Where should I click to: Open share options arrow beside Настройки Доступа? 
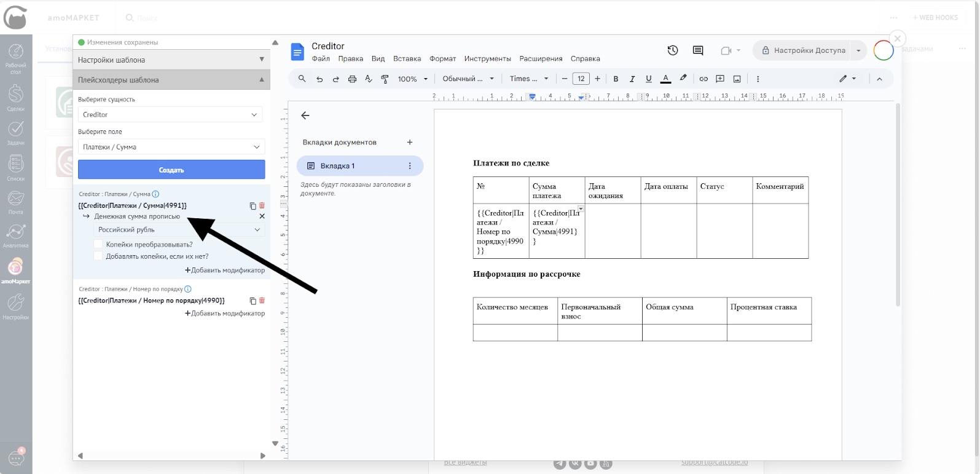click(858, 50)
